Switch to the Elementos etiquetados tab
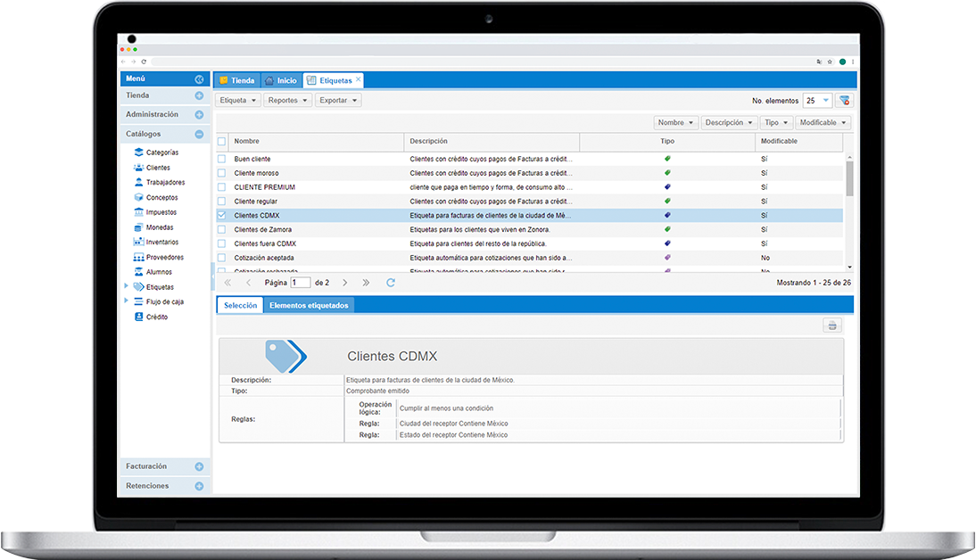Image resolution: width=976 pixels, height=560 pixels. (x=309, y=305)
